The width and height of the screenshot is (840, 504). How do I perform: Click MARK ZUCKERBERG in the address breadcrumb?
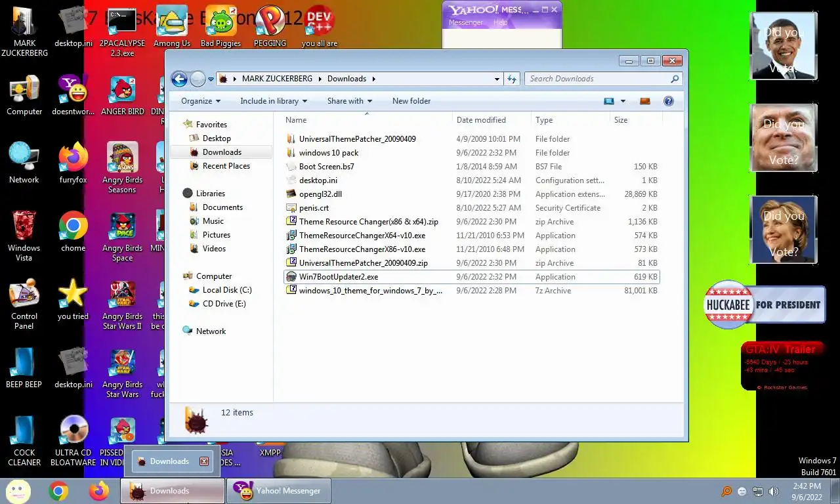point(277,79)
